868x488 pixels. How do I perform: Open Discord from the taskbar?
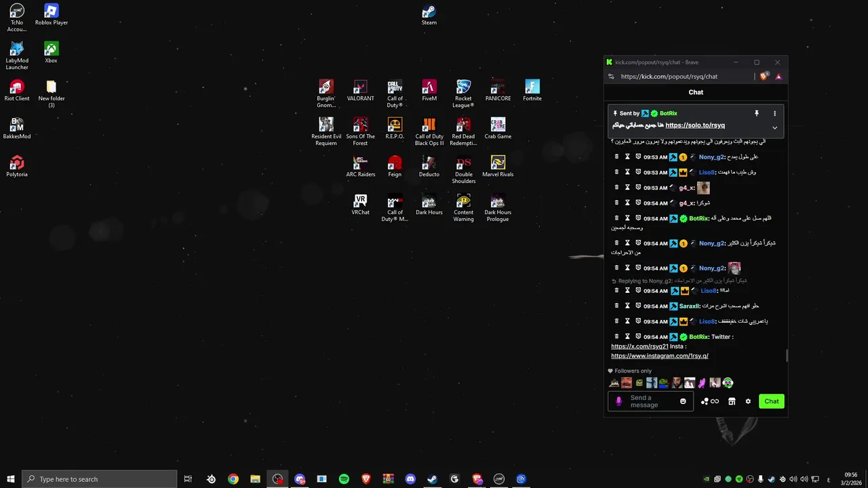410,479
